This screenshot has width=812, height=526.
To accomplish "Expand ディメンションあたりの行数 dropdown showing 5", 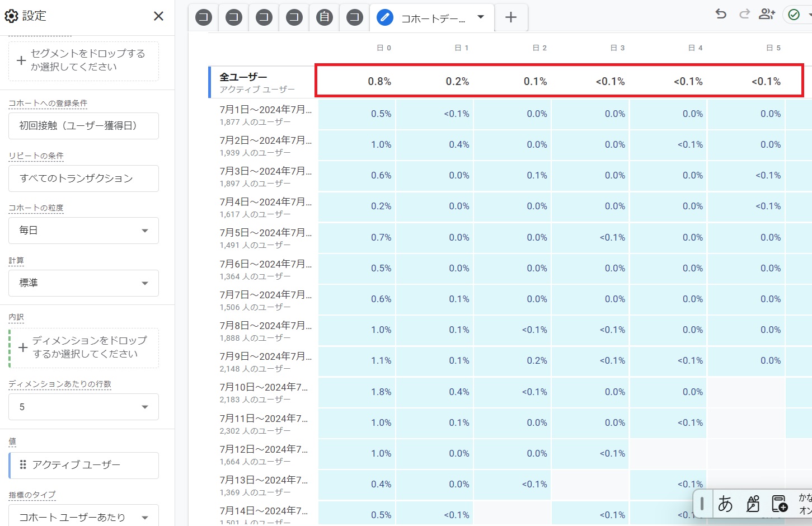I will coord(83,407).
